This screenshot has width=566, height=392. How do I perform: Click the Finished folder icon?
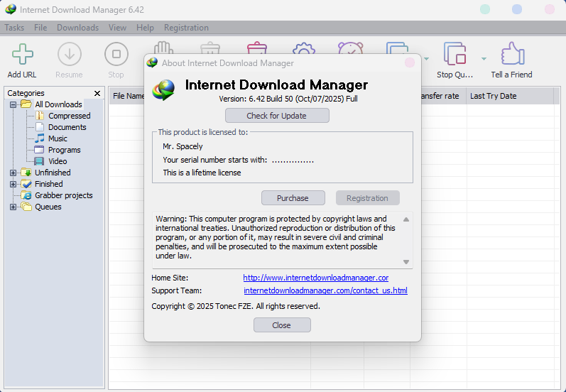[x=26, y=184]
